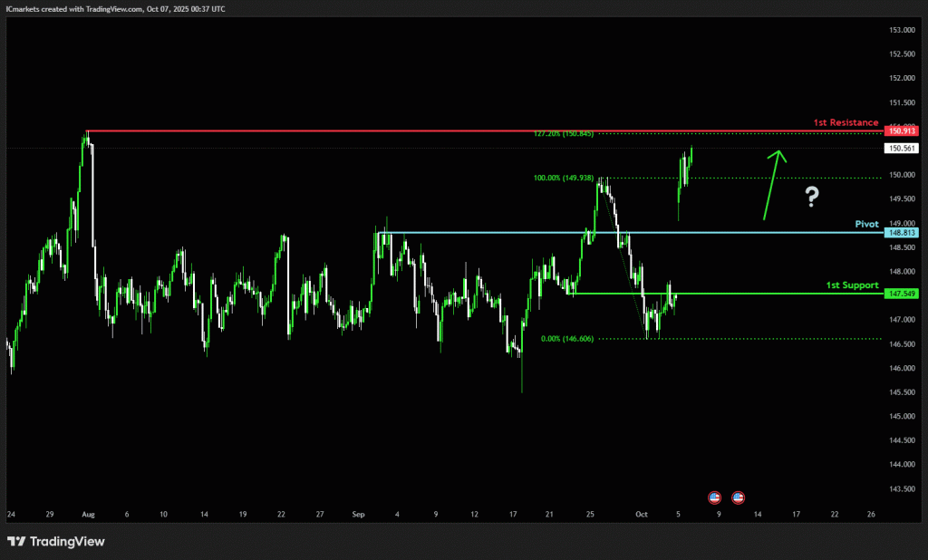
Task: Click the 127.20% (150.845) Fibonacci label
Action: (564, 133)
